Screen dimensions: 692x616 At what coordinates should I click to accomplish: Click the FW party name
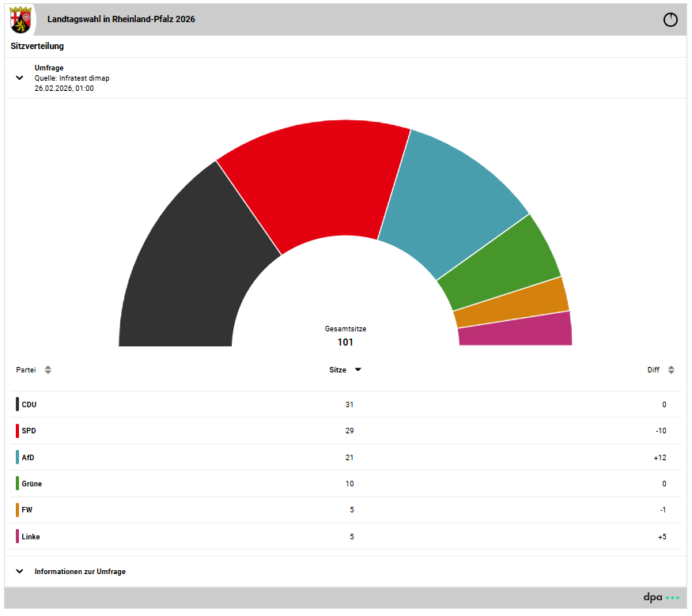click(27, 510)
